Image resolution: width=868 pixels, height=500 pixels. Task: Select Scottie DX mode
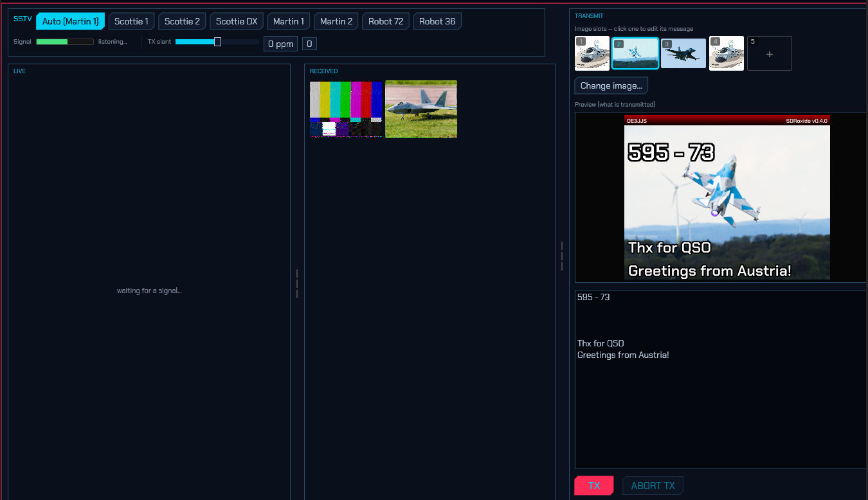[x=237, y=21]
